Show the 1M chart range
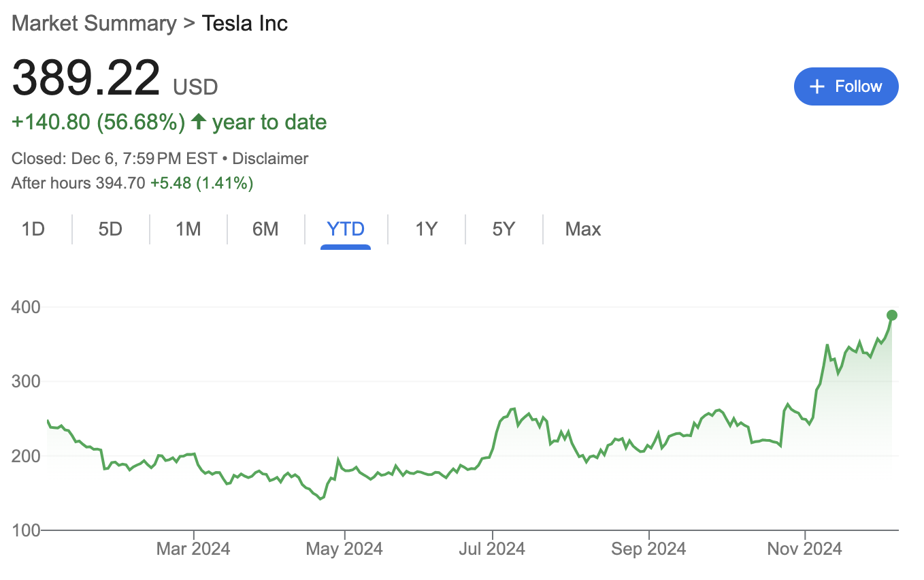Image resolution: width=924 pixels, height=580 pixels. pyautogui.click(x=188, y=229)
